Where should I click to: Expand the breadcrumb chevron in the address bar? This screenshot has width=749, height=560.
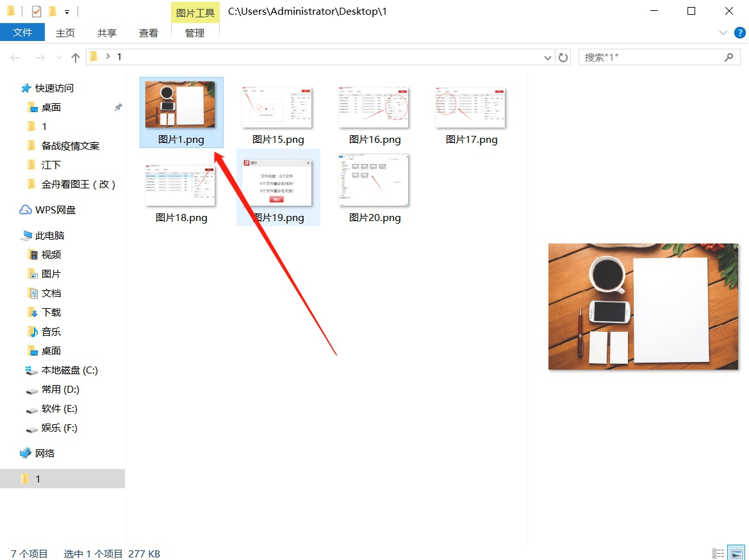109,57
